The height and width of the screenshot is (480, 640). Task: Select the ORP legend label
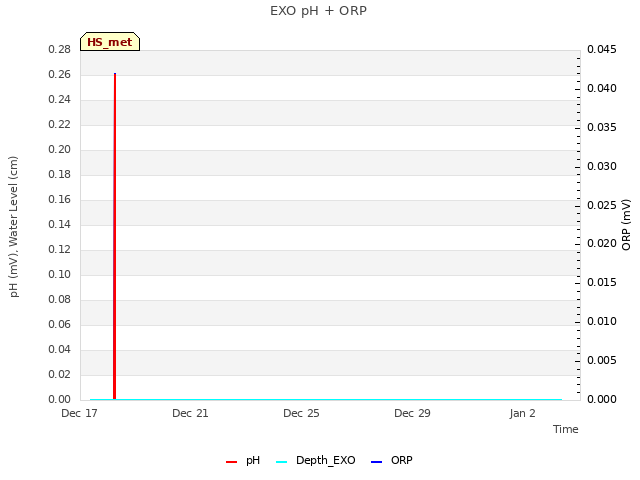[x=402, y=460]
